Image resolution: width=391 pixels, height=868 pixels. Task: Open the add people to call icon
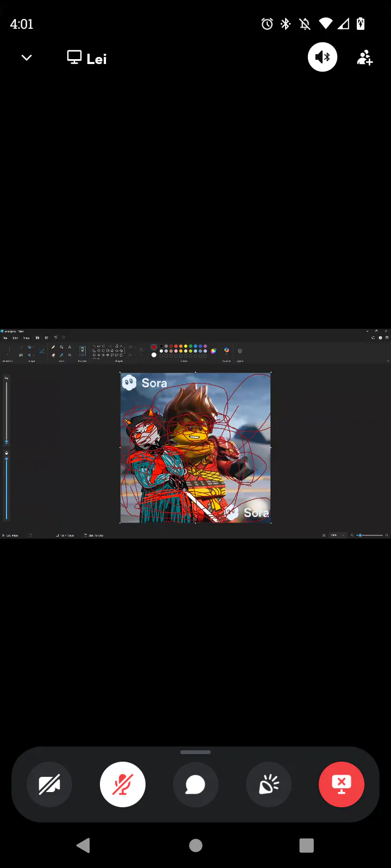(x=365, y=58)
